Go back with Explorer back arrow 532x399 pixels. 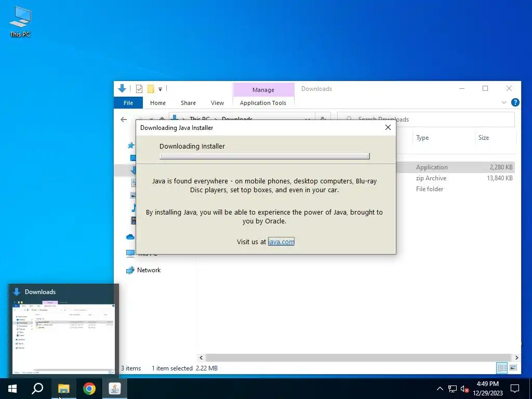[124, 119]
